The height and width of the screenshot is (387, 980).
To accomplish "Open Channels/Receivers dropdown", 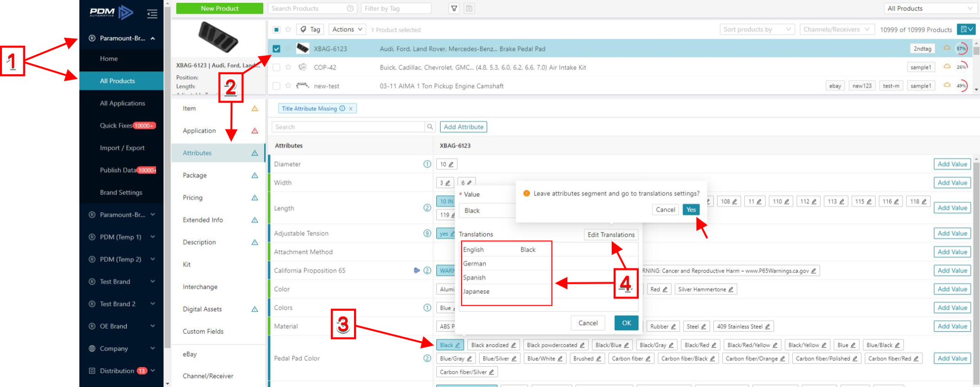I will [837, 29].
